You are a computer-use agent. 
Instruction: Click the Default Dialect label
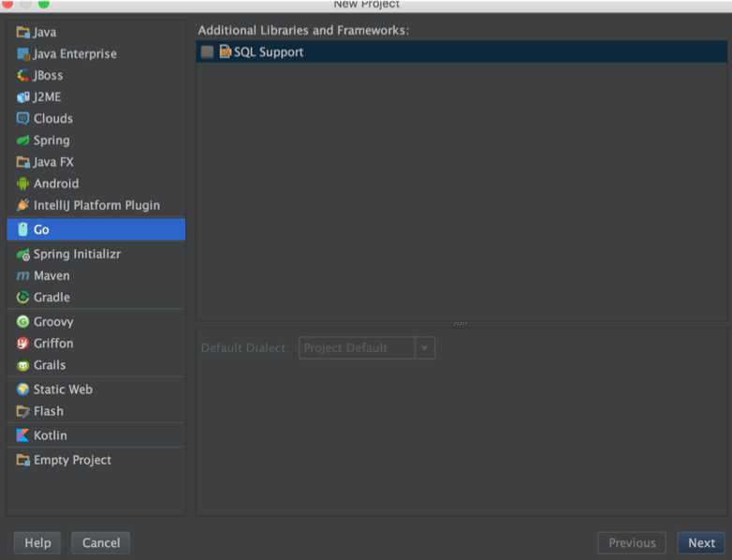click(x=242, y=348)
